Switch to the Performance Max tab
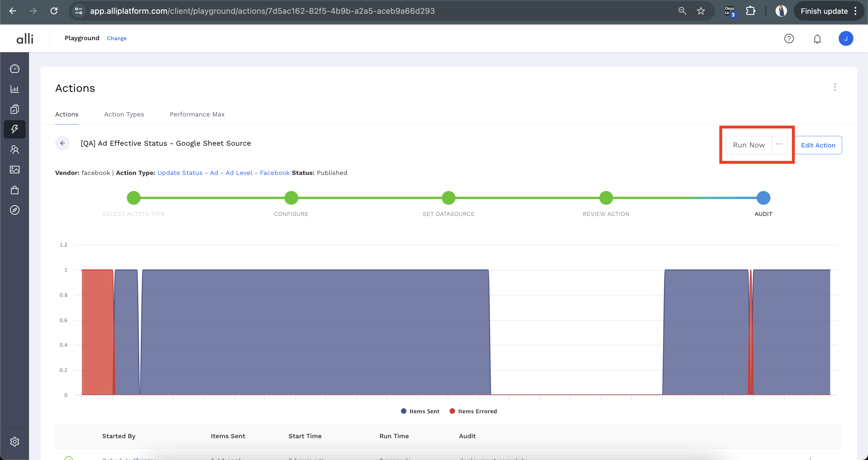The width and height of the screenshot is (868, 460). [x=197, y=114]
